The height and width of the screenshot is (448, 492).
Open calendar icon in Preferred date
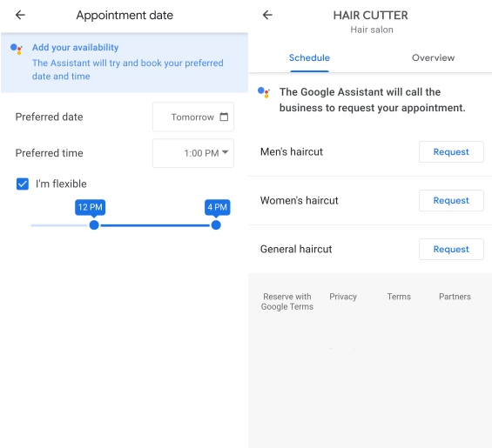click(224, 117)
